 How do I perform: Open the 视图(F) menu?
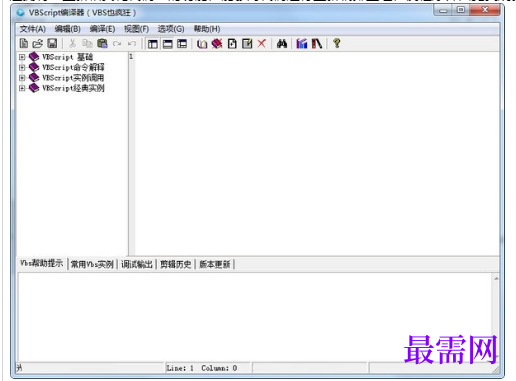click(136, 29)
